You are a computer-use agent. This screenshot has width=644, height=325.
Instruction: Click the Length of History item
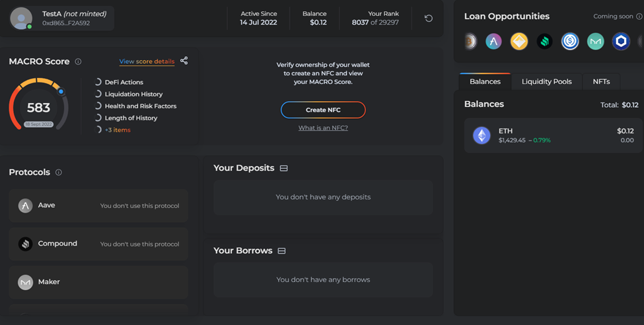click(131, 118)
